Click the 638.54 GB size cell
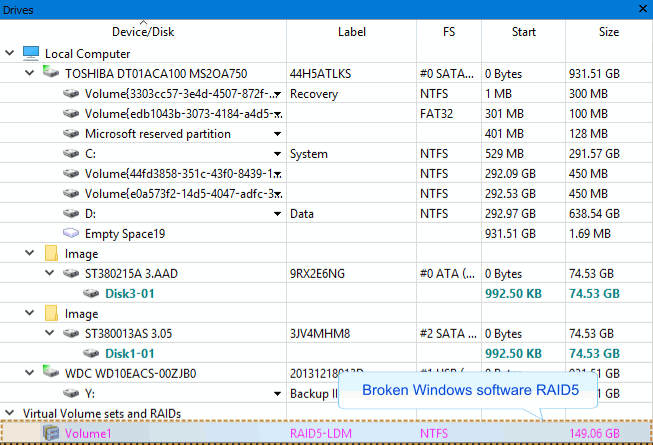Viewport: 653px width, 445px height. [594, 214]
